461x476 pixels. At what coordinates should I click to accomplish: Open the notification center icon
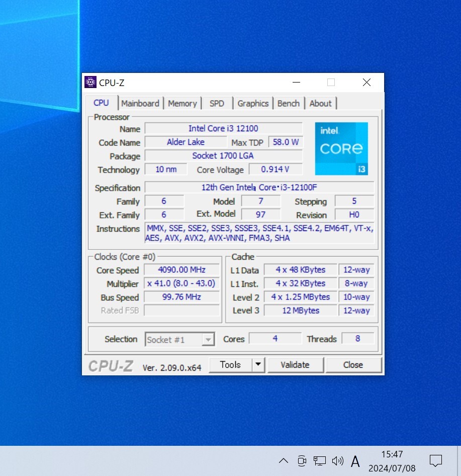point(435,459)
